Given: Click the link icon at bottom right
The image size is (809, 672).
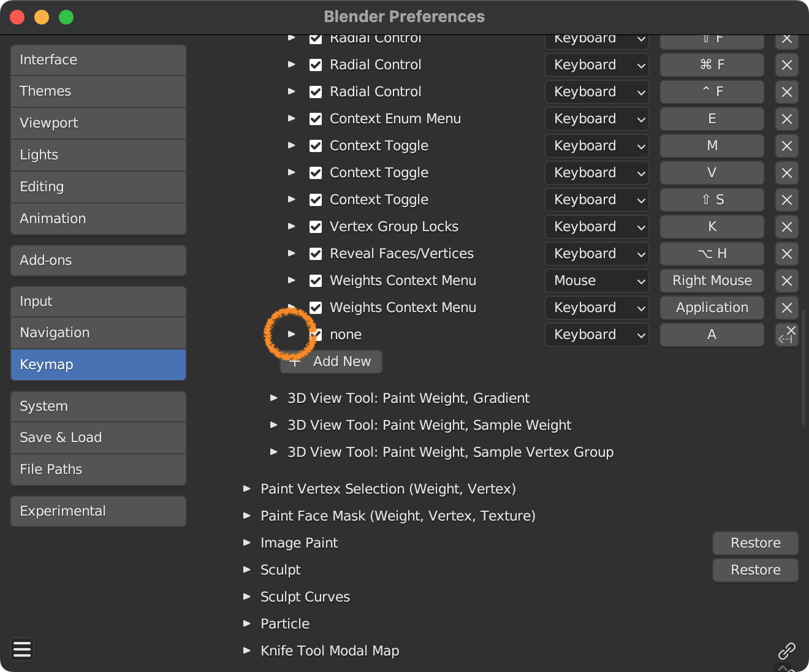Looking at the screenshot, I should (786, 651).
